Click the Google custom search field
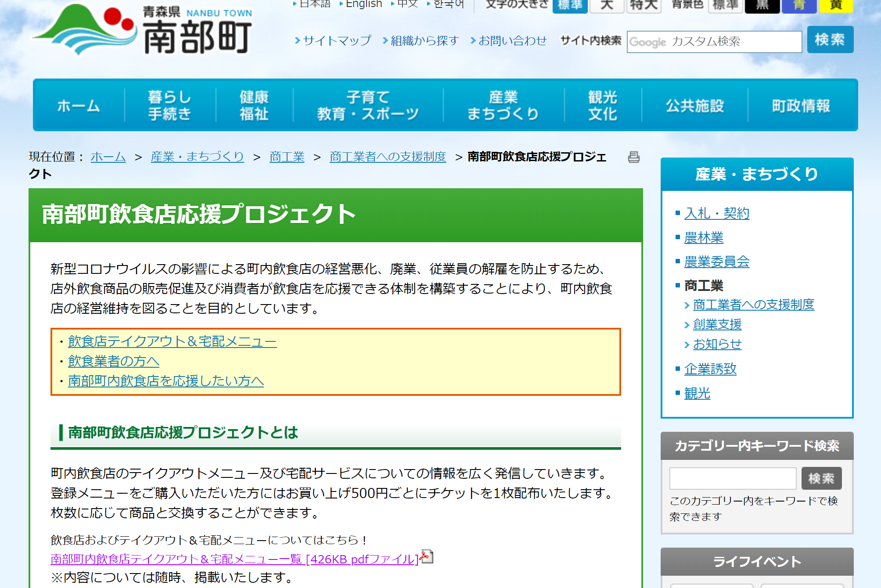This screenshot has width=881, height=588. click(x=714, y=42)
